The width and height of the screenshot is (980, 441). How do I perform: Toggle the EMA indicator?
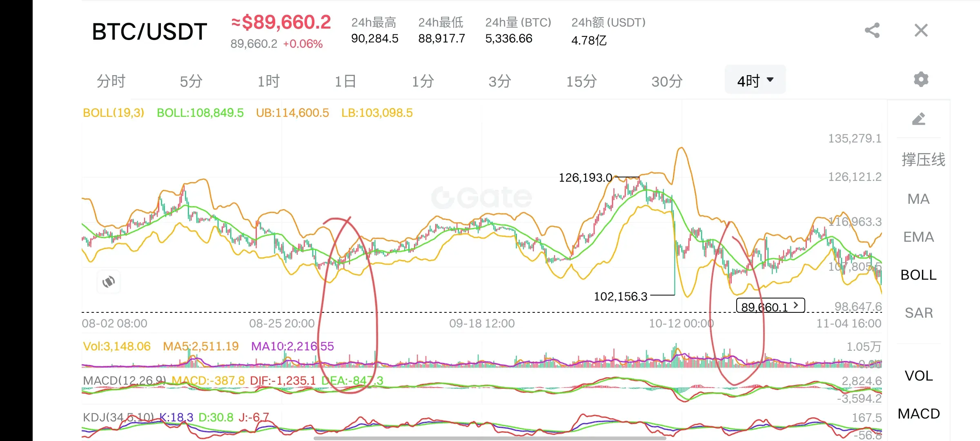(x=918, y=237)
